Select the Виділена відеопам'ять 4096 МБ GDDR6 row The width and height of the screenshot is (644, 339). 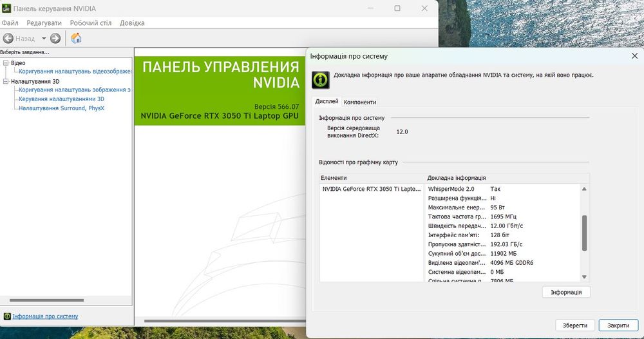(503, 262)
